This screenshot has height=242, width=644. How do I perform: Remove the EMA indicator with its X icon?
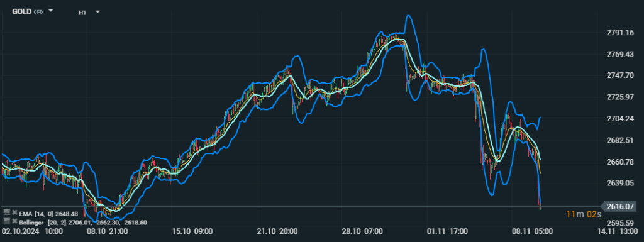[x=14, y=212]
